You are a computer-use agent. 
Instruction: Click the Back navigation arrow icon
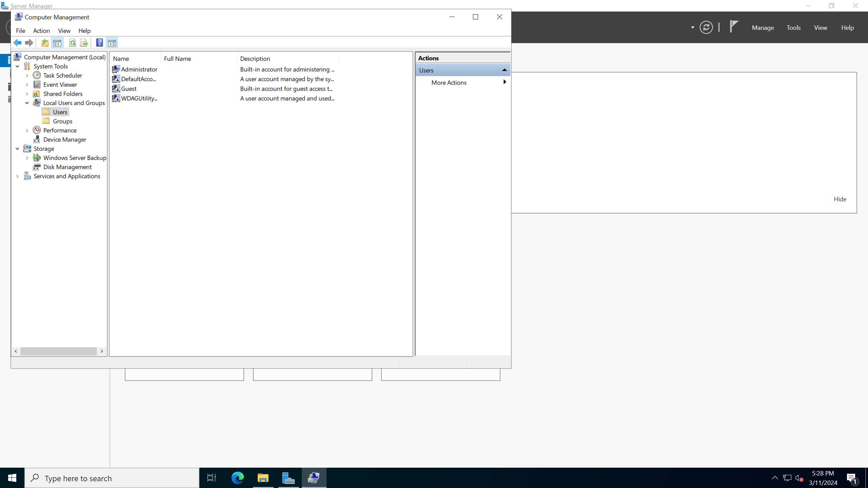click(17, 43)
